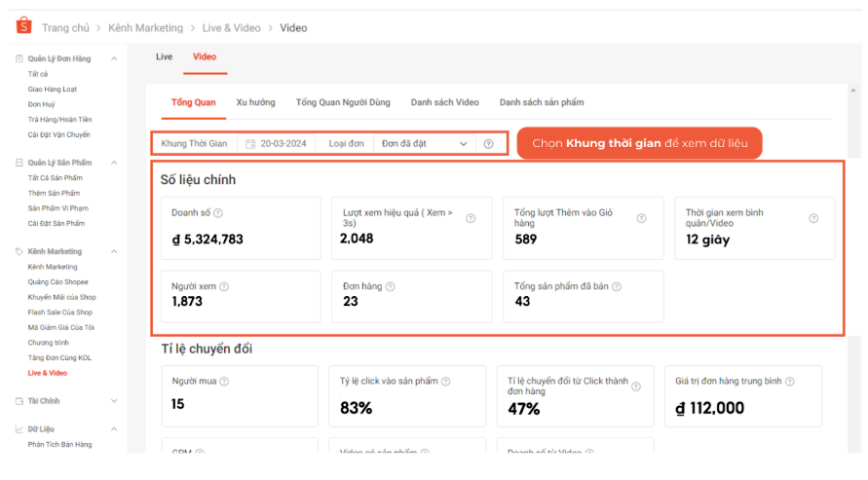Click help icon beside Người xem

click(224, 286)
